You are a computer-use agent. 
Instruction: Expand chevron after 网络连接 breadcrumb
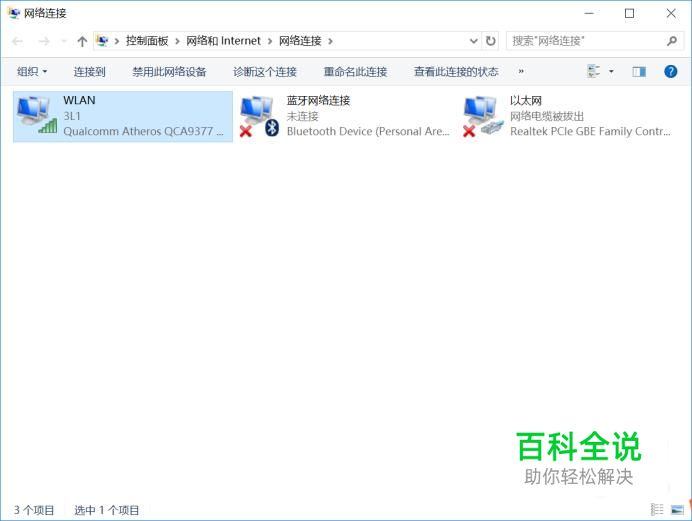[x=330, y=41]
